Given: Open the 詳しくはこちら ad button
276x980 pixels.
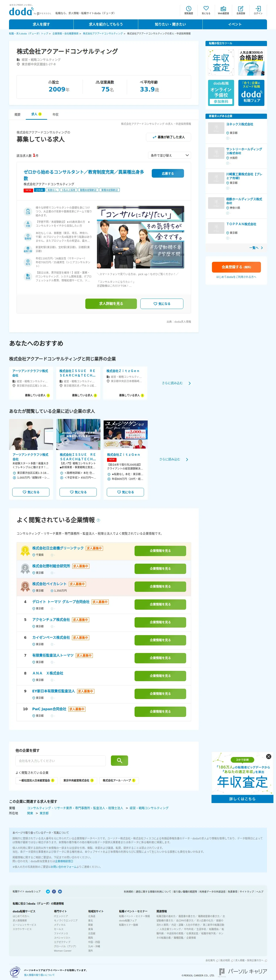Looking at the screenshot, I should point(242,799).
